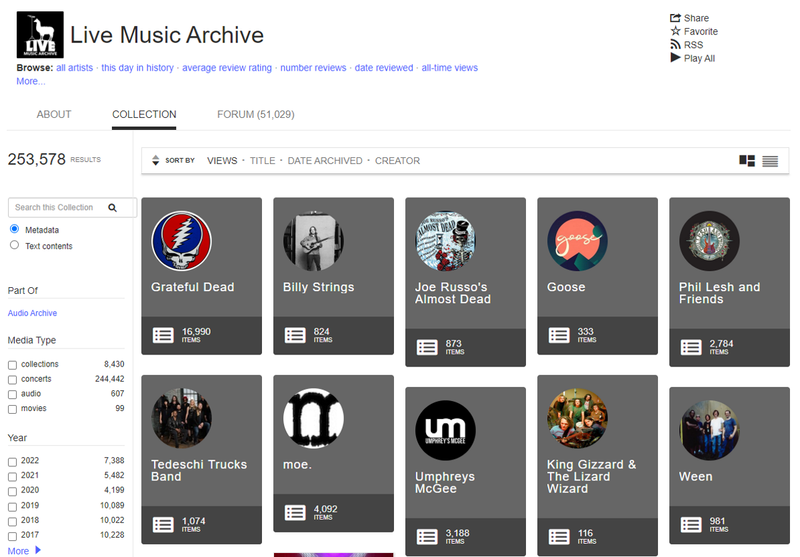
Task: Click moe. items list icon
Action: click(295, 513)
